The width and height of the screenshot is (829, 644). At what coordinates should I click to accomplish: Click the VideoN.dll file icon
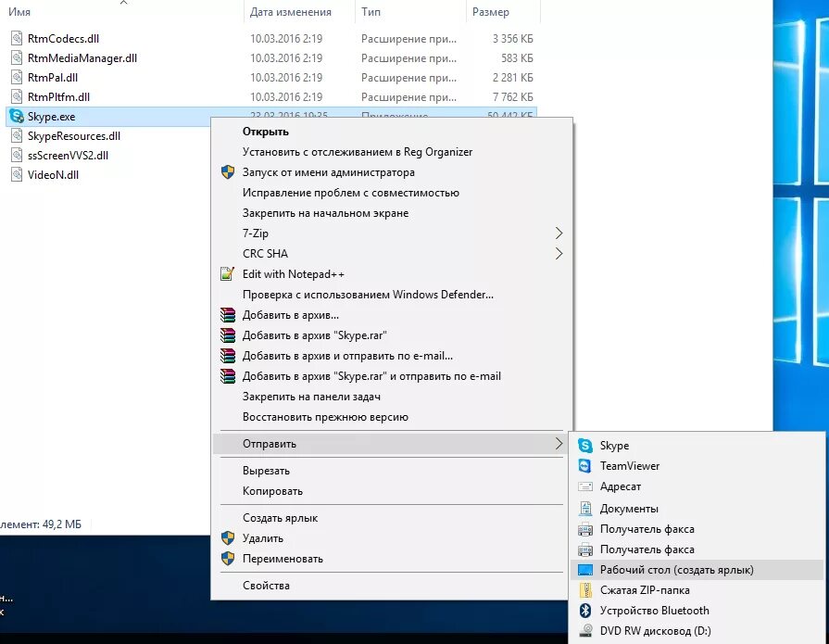(x=17, y=174)
